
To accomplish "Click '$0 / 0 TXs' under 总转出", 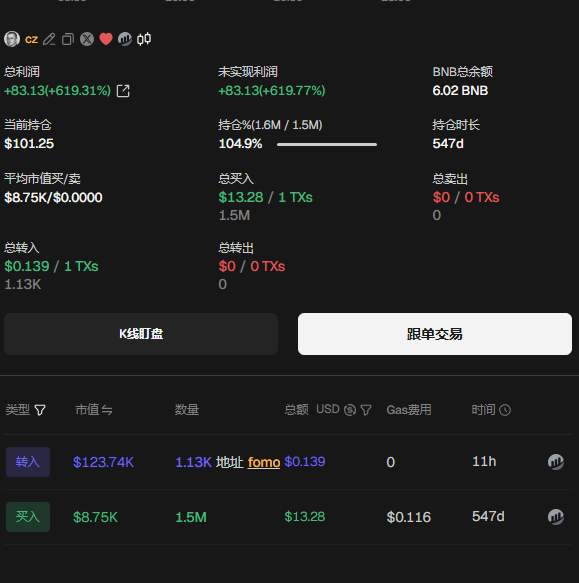I will point(252,266).
